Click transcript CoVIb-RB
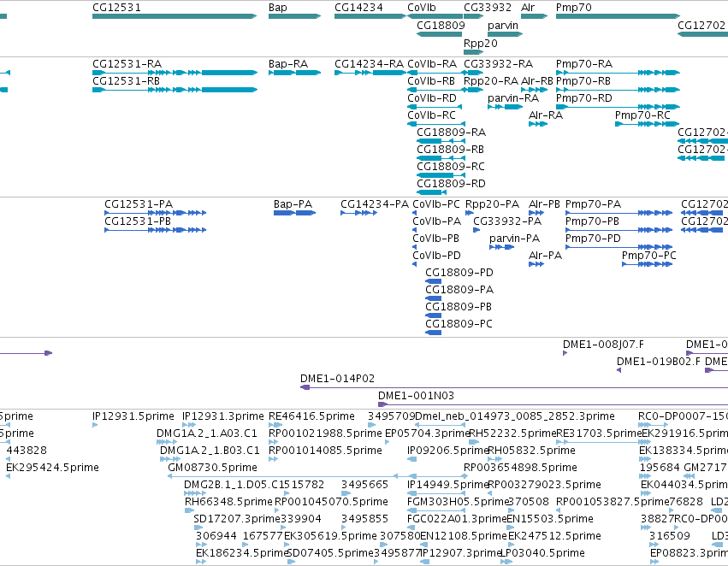 pyautogui.click(x=436, y=90)
